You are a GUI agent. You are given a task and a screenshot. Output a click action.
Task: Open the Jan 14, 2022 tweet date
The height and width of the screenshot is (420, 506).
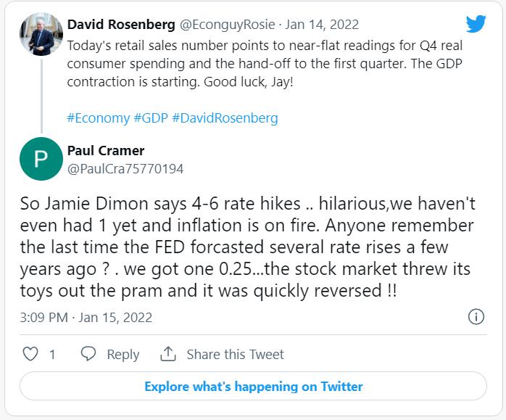click(x=322, y=25)
